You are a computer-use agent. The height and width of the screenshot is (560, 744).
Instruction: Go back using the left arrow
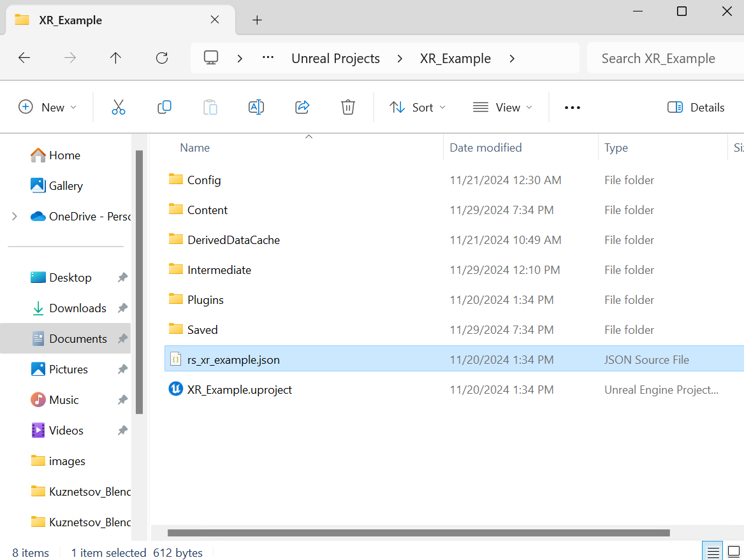point(24,58)
